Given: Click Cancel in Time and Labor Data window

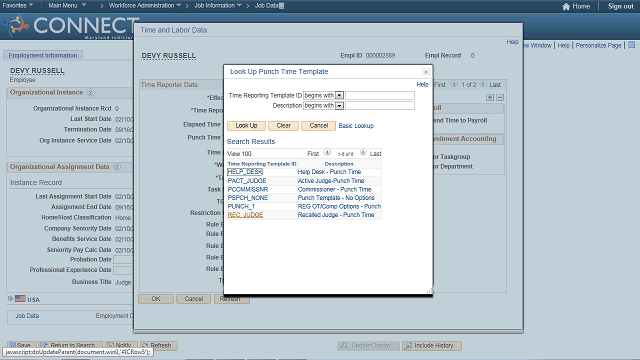Looking at the screenshot, I should coord(193,299).
